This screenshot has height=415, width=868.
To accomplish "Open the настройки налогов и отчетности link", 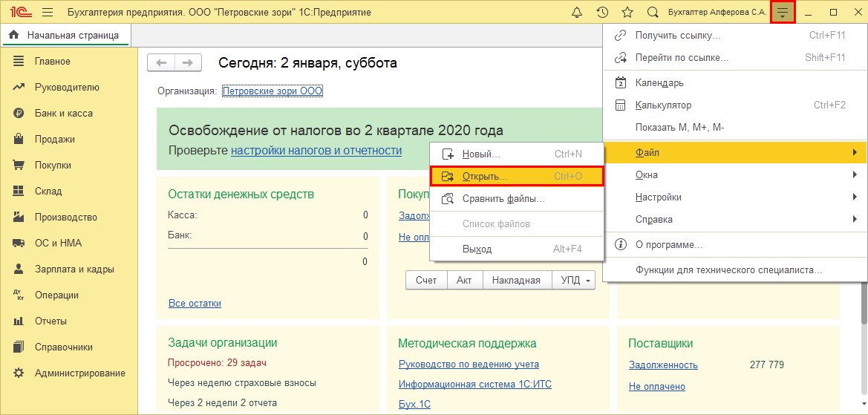I will (x=316, y=151).
